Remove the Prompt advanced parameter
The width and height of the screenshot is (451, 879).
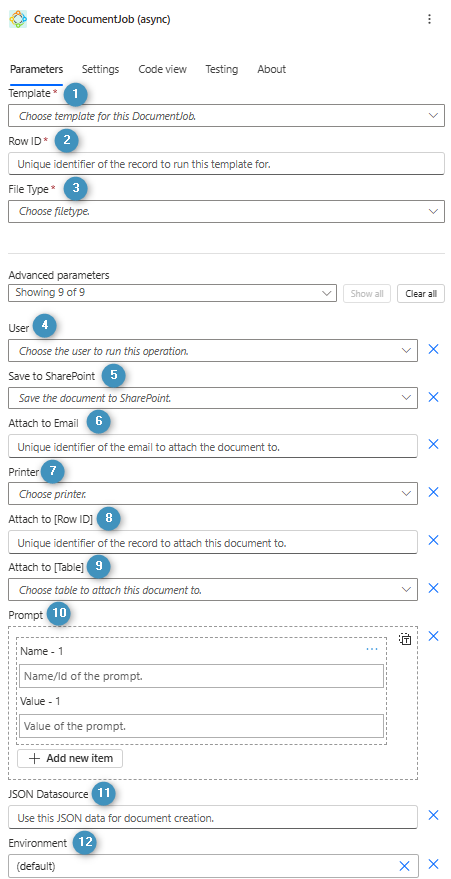coord(433,636)
